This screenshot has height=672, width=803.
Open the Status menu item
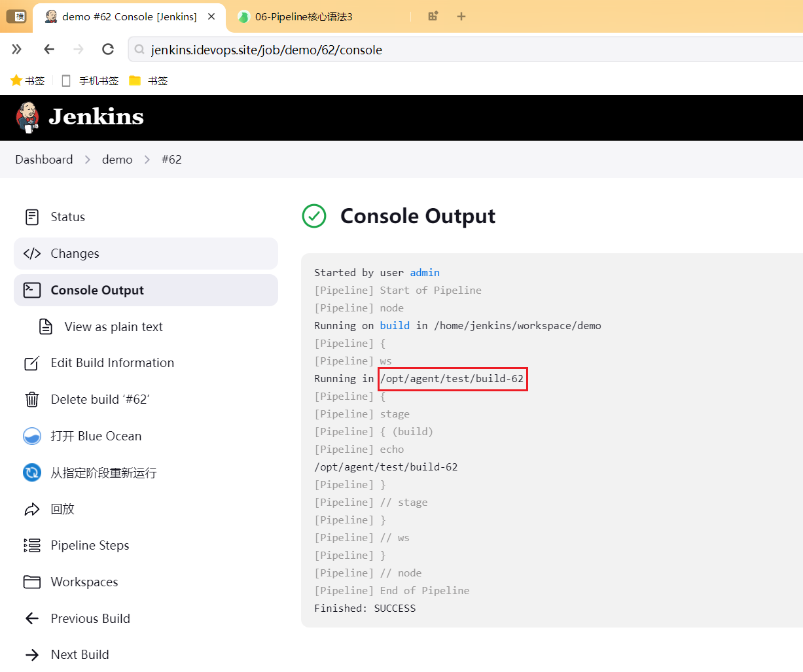click(x=146, y=217)
